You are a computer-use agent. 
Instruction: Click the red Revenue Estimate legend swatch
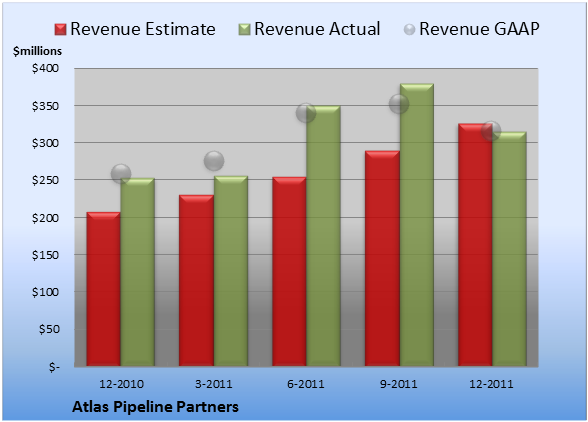[60, 30]
